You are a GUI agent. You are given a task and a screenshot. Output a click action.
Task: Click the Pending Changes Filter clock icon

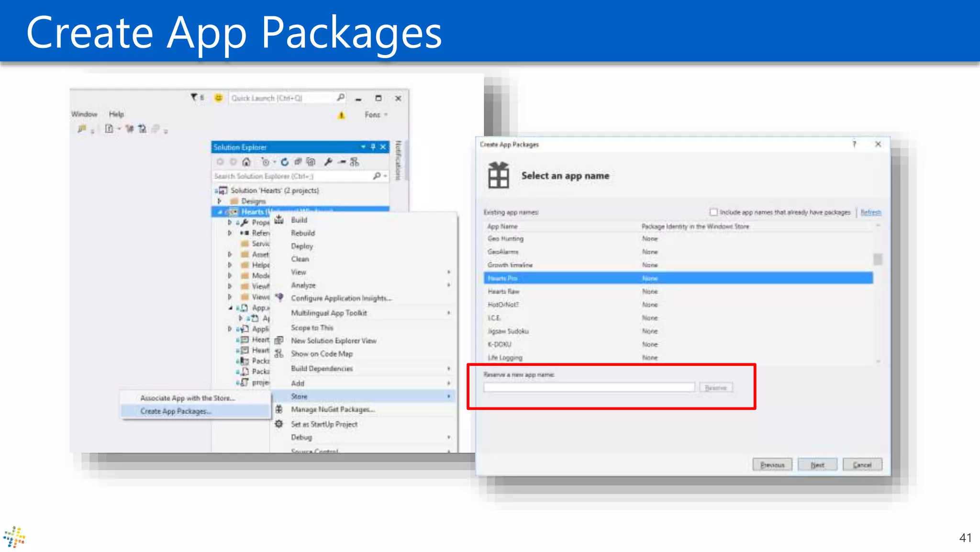[x=266, y=162]
